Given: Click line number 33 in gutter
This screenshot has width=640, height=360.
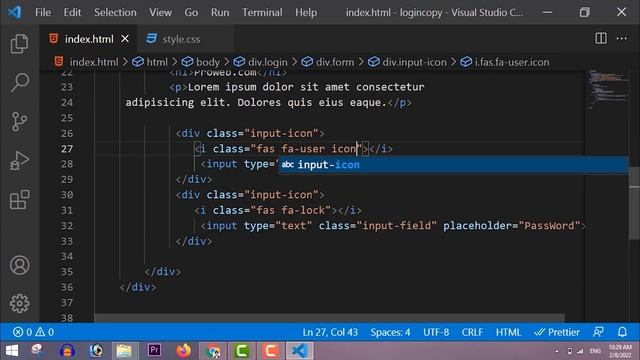Looking at the screenshot, I should tap(67, 241).
